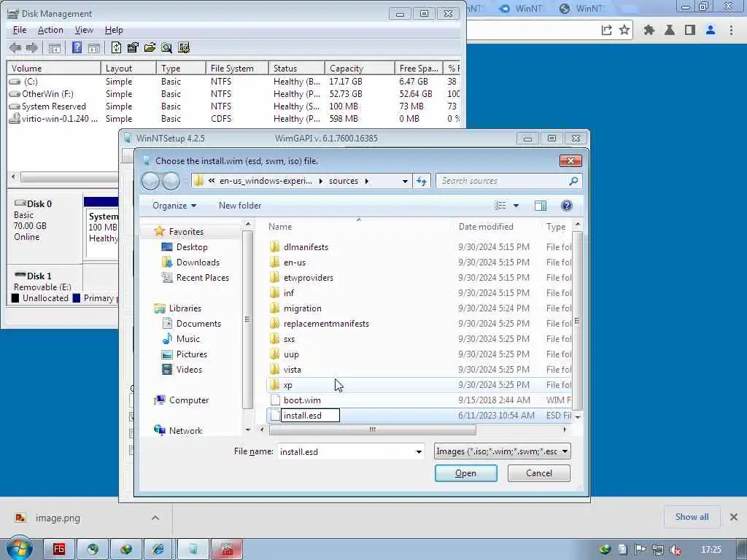Open File menu in Disk Management
This screenshot has width=747, height=560.
coord(20,30)
